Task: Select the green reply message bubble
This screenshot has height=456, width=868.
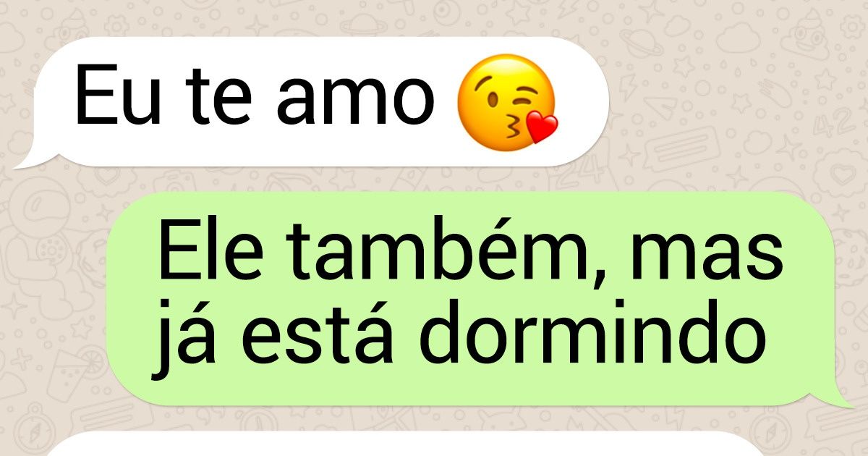Action: click(477, 298)
